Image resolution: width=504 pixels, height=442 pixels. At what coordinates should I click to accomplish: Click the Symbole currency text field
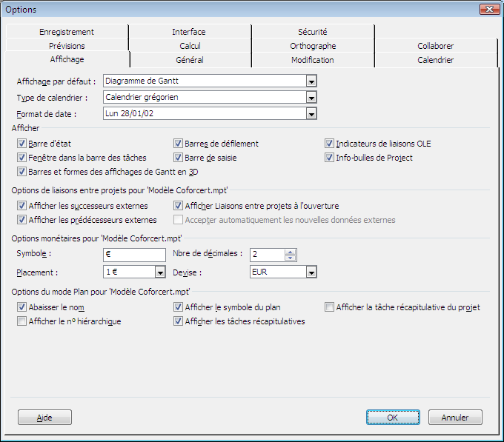(133, 255)
